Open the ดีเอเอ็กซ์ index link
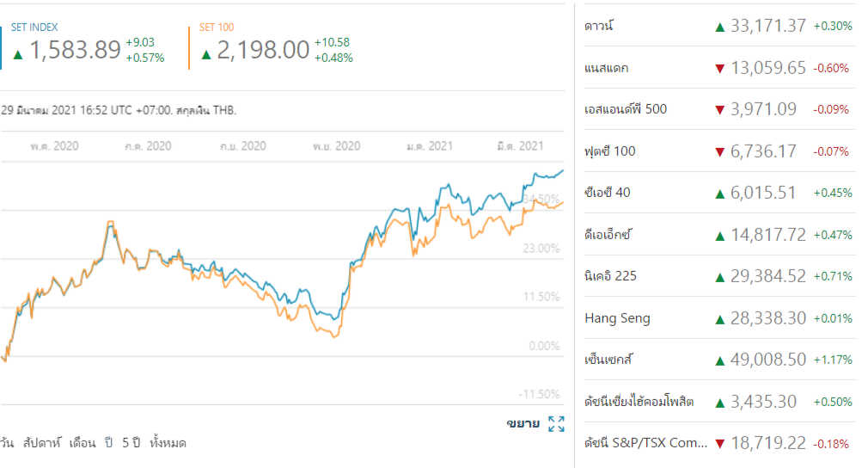The height and width of the screenshot is (474, 868). [x=608, y=235]
